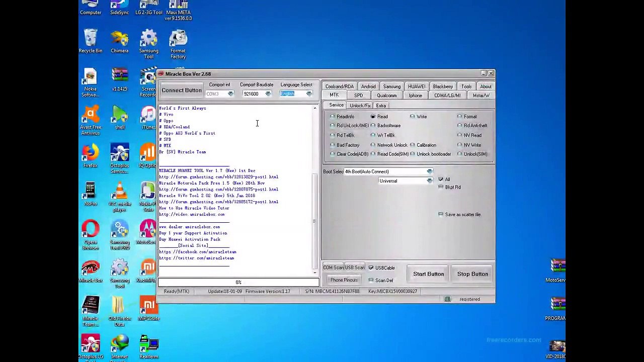Open the shell desktop shortcut
Image resolution: width=644 pixels, height=362 pixels.
pyautogui.click(x=120, y=118)
